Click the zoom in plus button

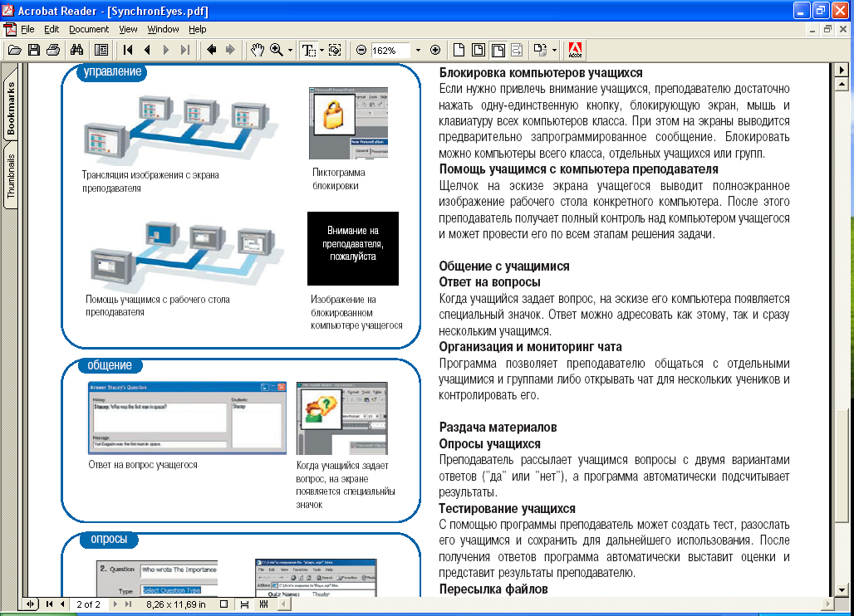click(435, 50)
